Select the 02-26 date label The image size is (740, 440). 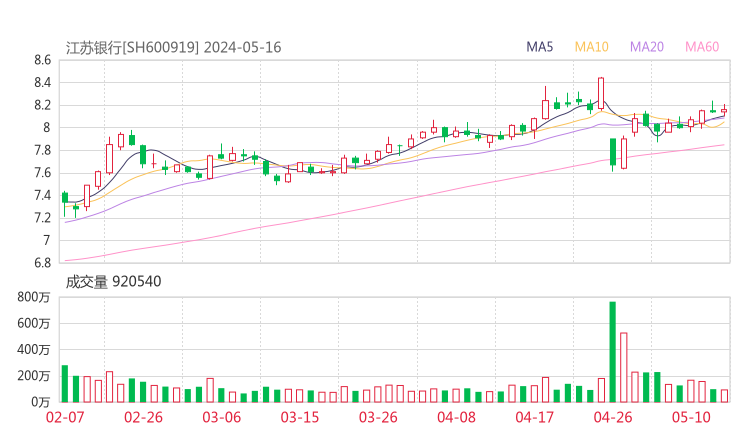pyautogui.click(x=143, y=417)
